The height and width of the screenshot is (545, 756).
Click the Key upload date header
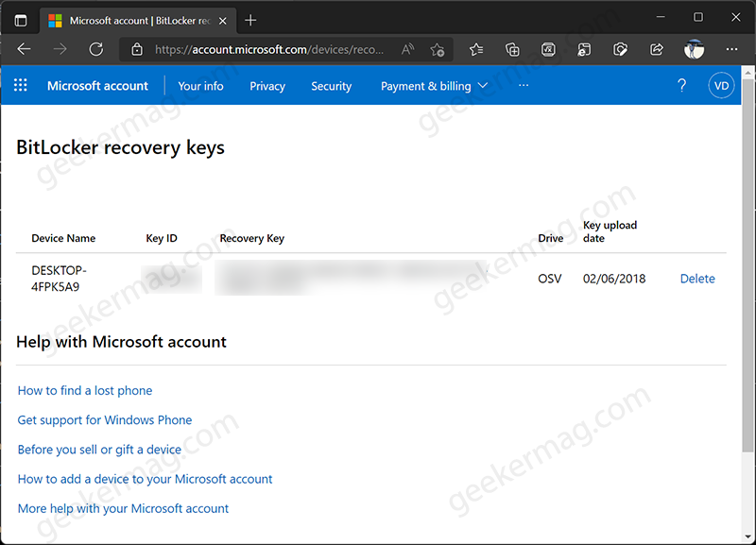click(x=610, y=231)
